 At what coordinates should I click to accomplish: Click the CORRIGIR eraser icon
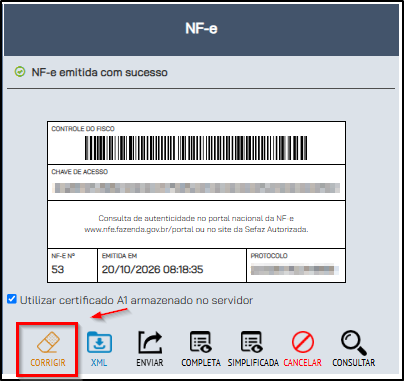(48, 343)
